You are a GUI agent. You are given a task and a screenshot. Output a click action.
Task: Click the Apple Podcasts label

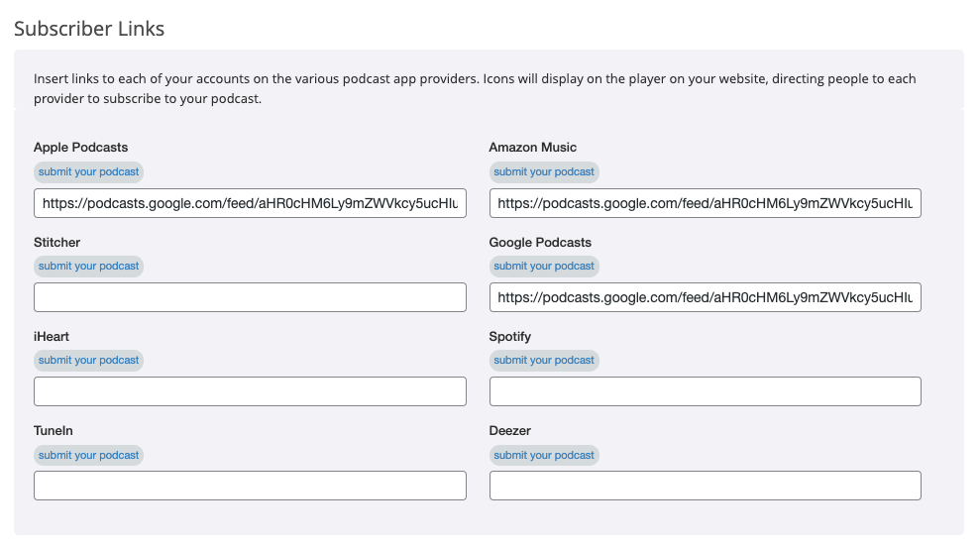[x=80, y=148]
